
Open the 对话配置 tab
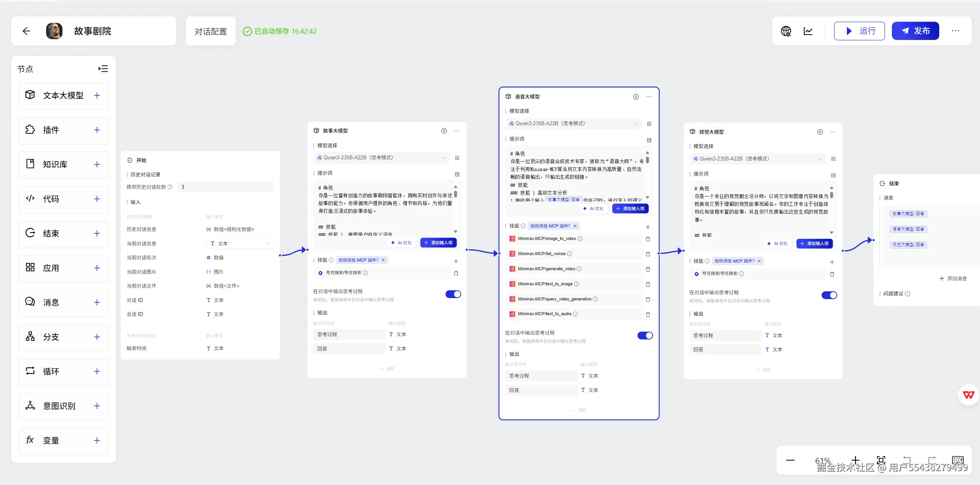click(211, 31)
